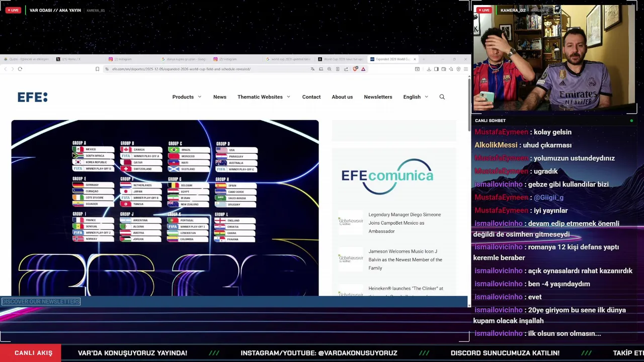Click chat message "açık oynasalardı rahat kazanırdık"

pyautogui.click(x=580, y=271)
